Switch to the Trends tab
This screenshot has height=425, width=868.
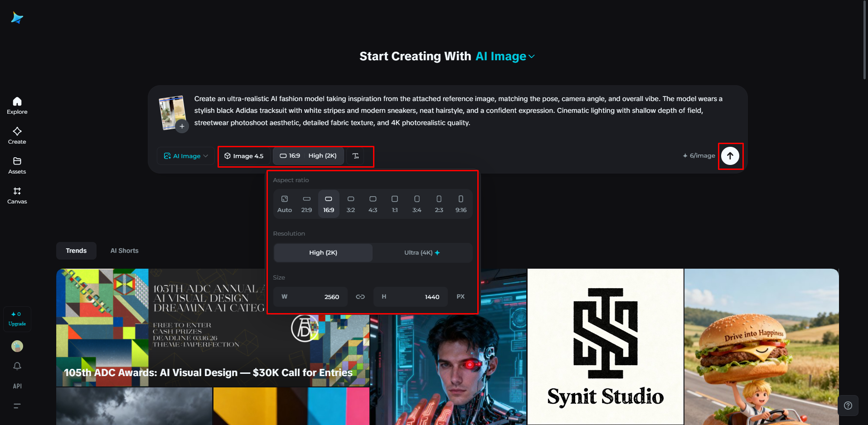[76, 251]
